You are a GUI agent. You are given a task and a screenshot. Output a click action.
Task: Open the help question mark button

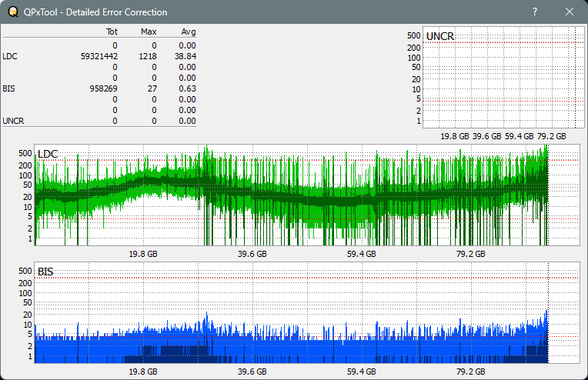pos(535,12)
